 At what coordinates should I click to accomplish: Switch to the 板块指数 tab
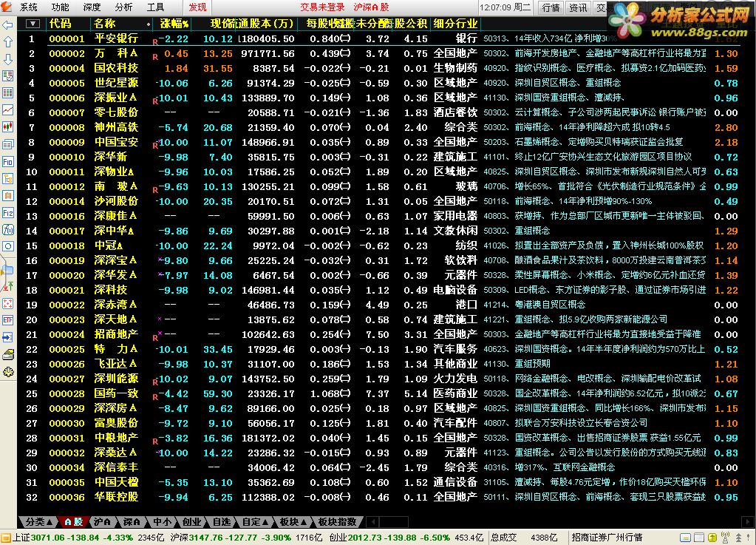coord(337,522)
